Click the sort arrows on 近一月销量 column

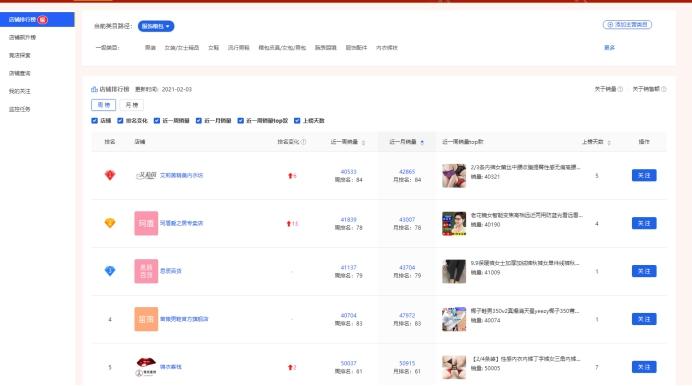[422, 142]
